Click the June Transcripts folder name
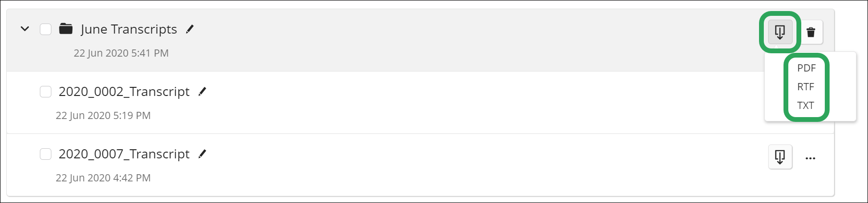 point(129,29)
